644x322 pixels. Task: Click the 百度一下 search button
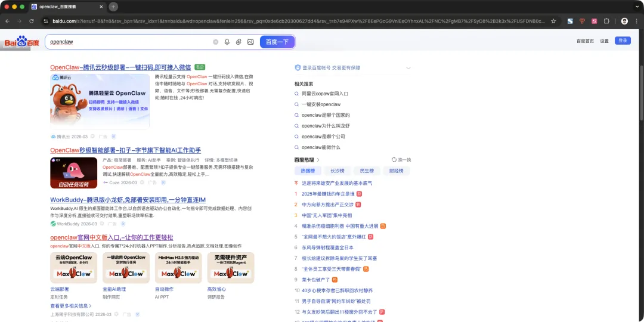point(277,42)
